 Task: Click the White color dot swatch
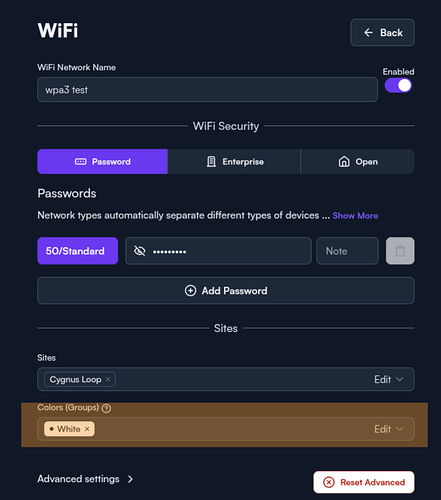[52, 429]
